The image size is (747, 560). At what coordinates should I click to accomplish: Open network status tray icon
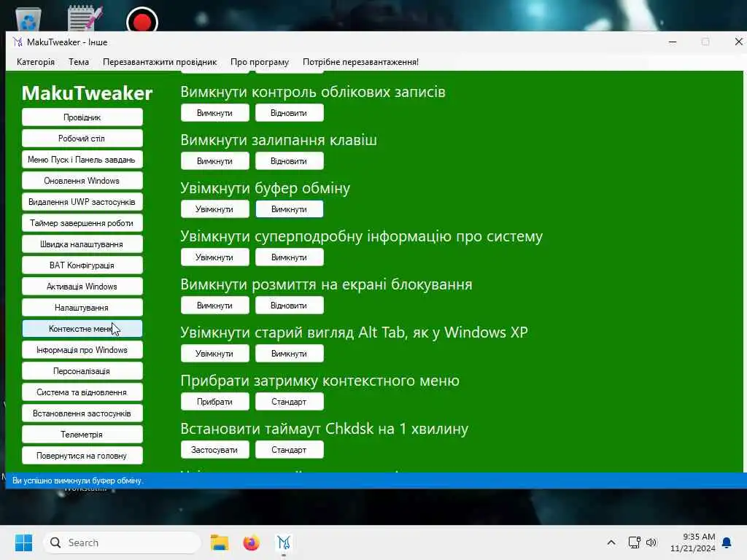click(x=634, y=542)
